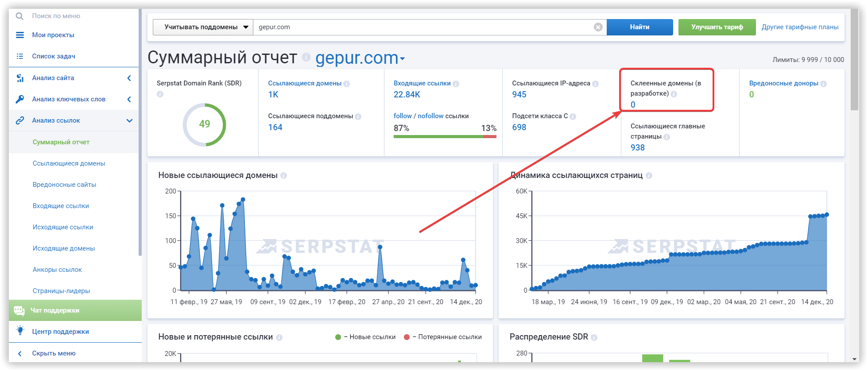Click info icon beside Распределение SDR
Image resolution: width=868 pixels, height=371 pixels.
[x=594, y=337]
